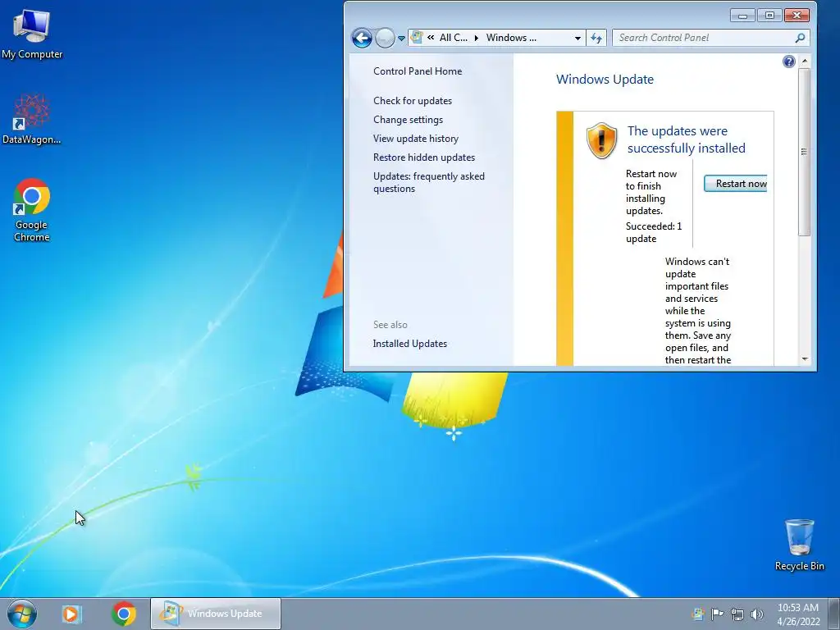Click Restore hidden updates
This screenshot has width=840, height=630.
pos(424,157)
